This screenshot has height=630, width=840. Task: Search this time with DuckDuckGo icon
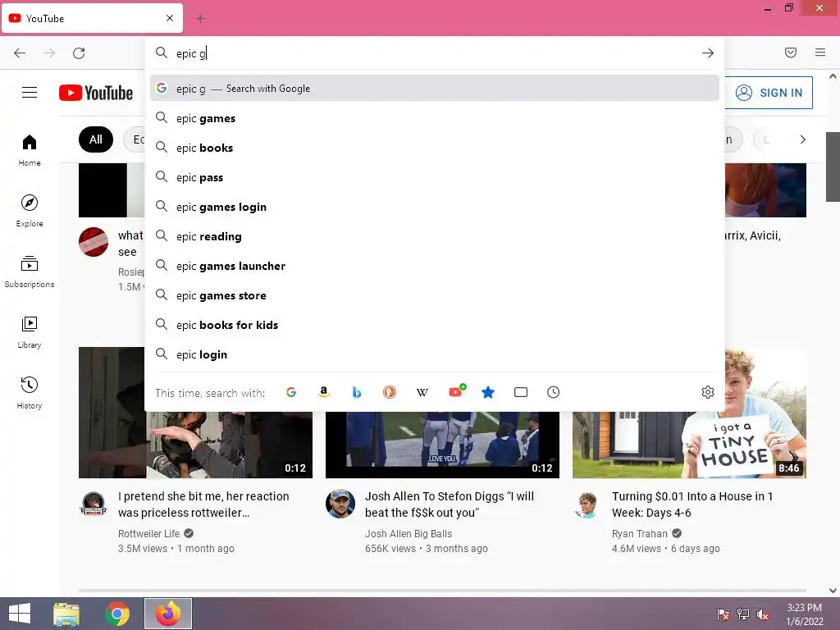(x=390, y=392)
